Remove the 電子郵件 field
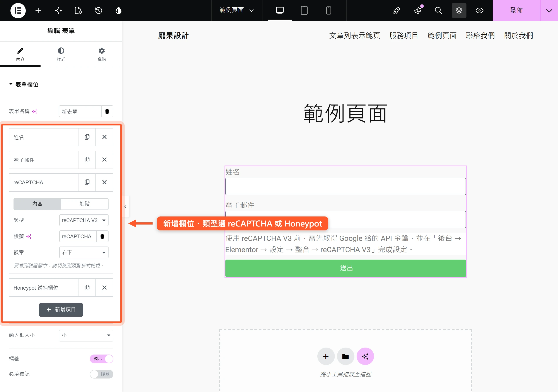Image resolution: width=558 pixels, height=392 pixels. 104,160
